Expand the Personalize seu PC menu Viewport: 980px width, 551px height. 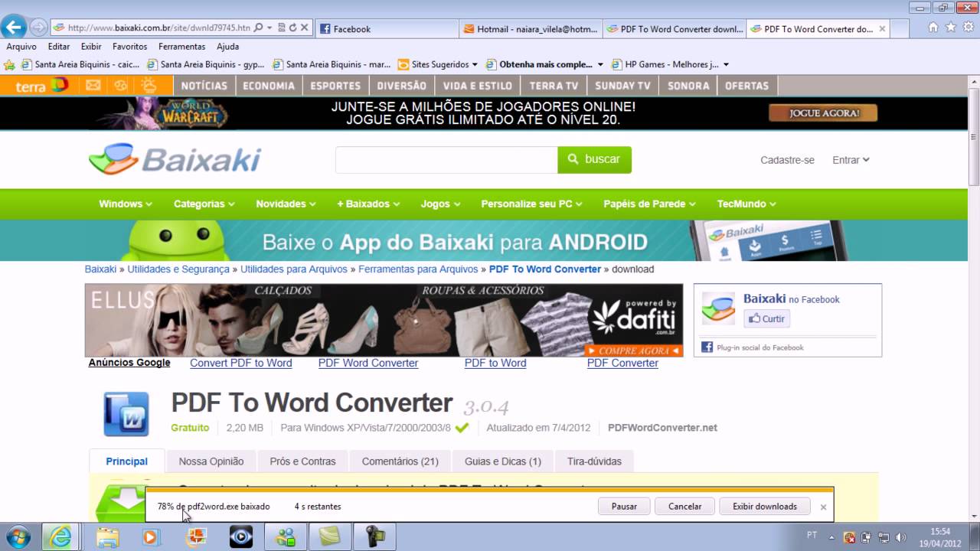[x=531, y=204]
